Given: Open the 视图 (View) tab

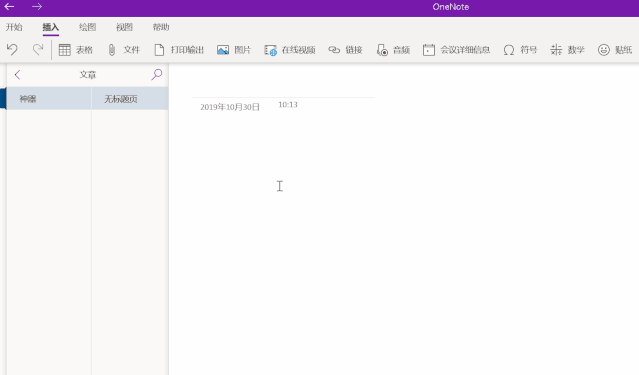Looking at the screenshot, I should coord(124,27).
